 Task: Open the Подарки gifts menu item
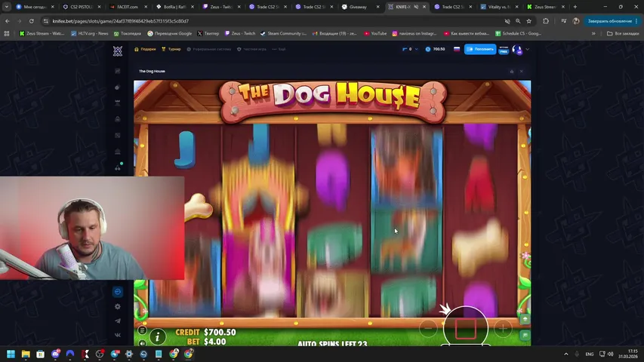click(x=146, y=49)
